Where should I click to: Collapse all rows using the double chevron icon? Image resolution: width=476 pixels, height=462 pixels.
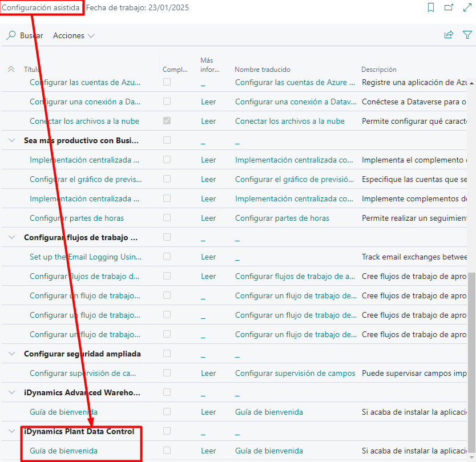11,69
